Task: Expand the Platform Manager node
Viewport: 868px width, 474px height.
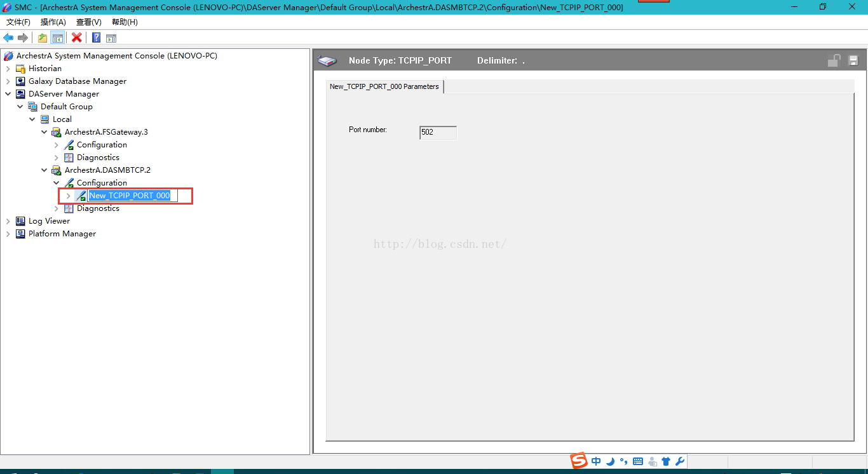Action: click(x=8, y=234)
